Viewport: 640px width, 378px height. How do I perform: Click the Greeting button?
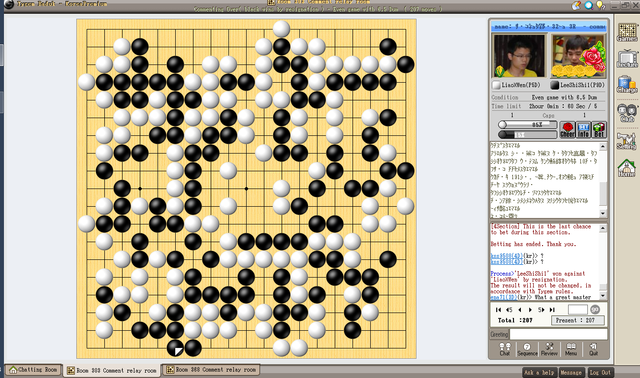pyautogui.click(x=499, y=334)
